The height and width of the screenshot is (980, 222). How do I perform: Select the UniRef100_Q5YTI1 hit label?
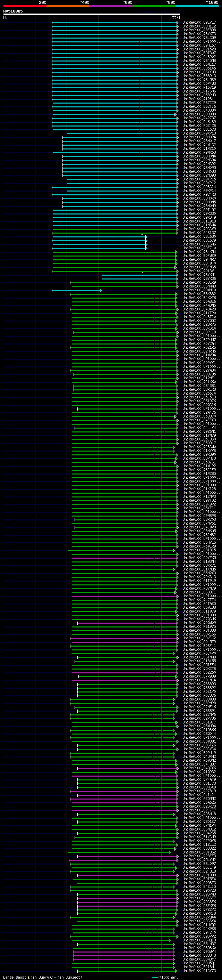coord(199,508)
